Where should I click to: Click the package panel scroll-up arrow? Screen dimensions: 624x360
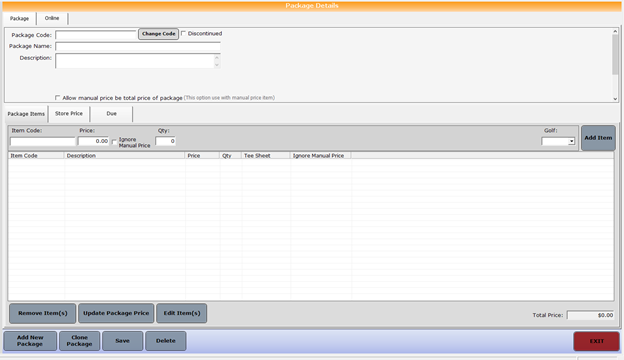(x=615, y=31)
